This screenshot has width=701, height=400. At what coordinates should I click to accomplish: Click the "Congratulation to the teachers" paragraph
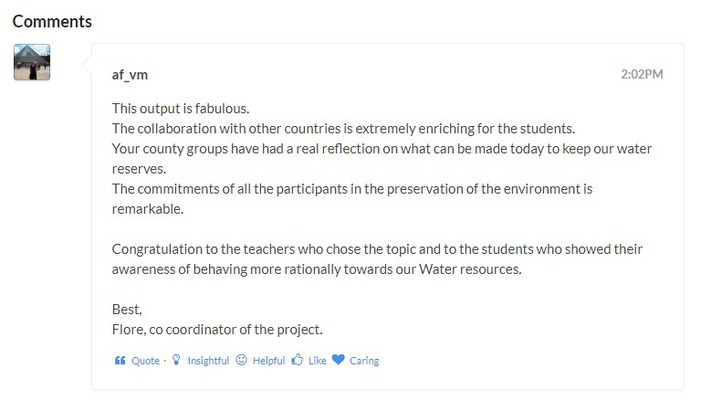point(377,258)
